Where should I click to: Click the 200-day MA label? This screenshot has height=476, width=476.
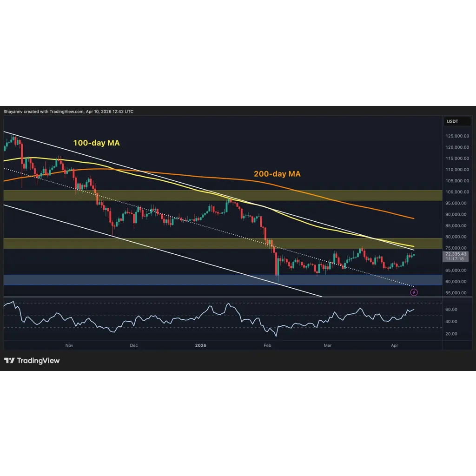277,174
